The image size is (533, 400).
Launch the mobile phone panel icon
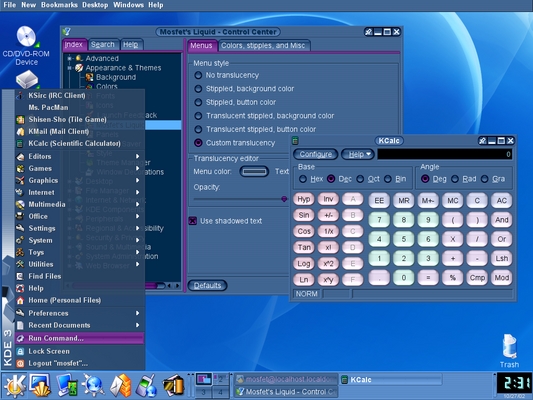coord(147,386)
